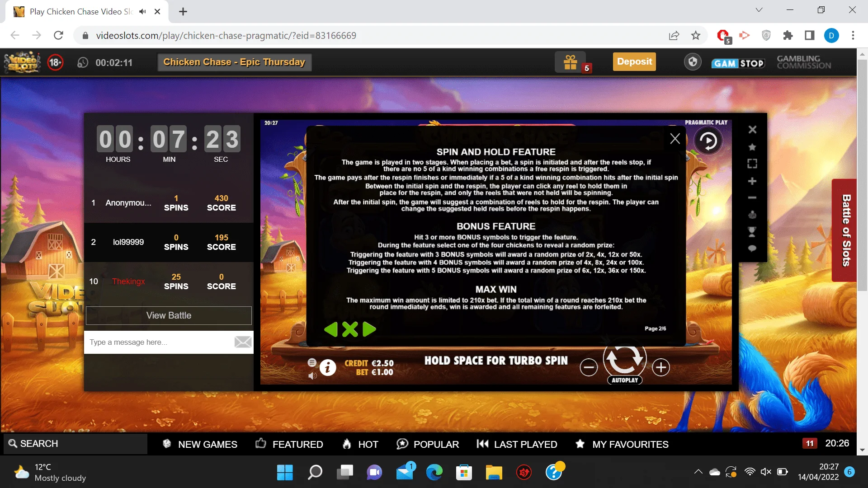Open the Battle of Slots side tab
The image size is (868, 488).
pos(844,230)
